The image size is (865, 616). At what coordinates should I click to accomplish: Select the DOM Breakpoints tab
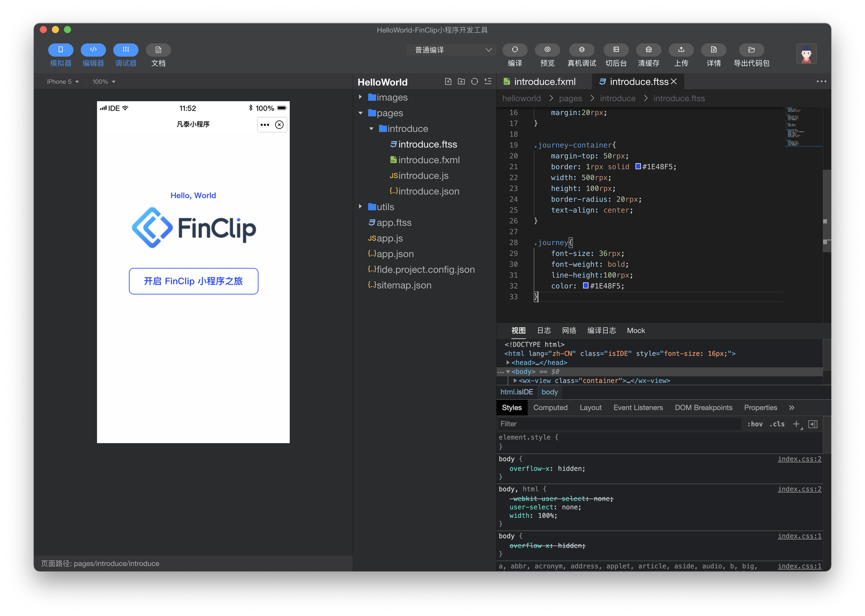(703, 408)
